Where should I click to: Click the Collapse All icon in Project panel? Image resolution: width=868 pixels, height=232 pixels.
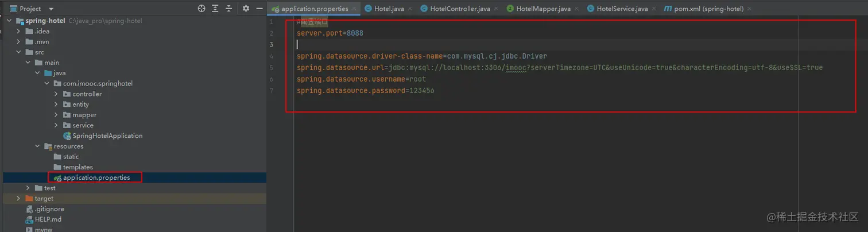pos(229,9)
